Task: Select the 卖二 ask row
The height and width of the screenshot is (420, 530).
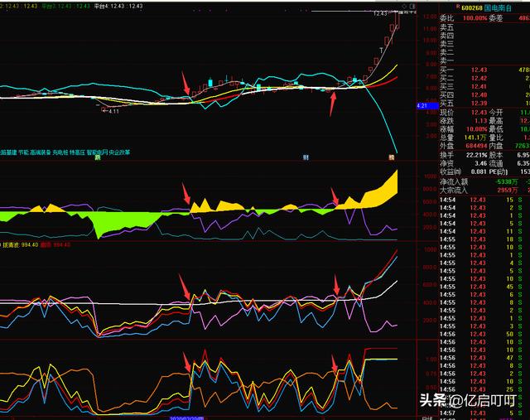Action: 484,52
